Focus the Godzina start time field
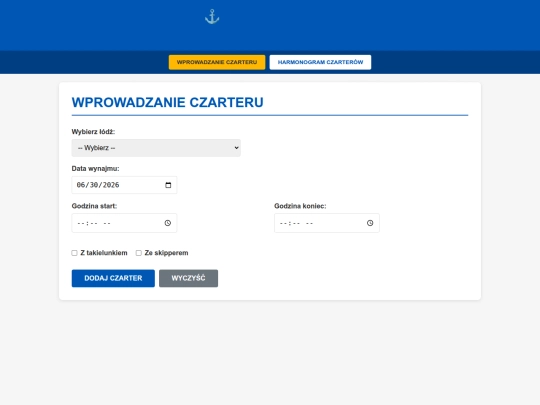Image resolution: width=540 pixels, height=405 pixels. (x=124, y=223)
